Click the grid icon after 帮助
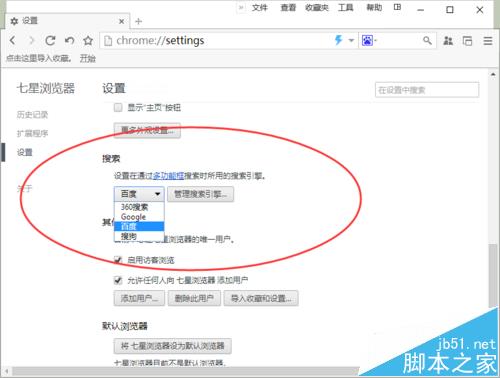Image resolution: width=500 pixels, height=378 pixels. (397, 7)
